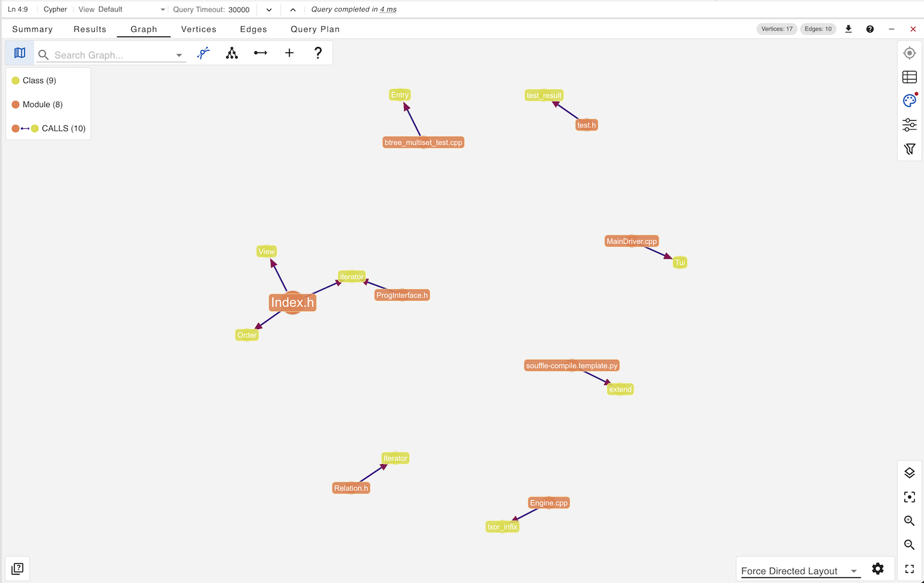Select the souffle-compile.template.py node
Viewport: 924px width, 583px height.
pos(572,365)
